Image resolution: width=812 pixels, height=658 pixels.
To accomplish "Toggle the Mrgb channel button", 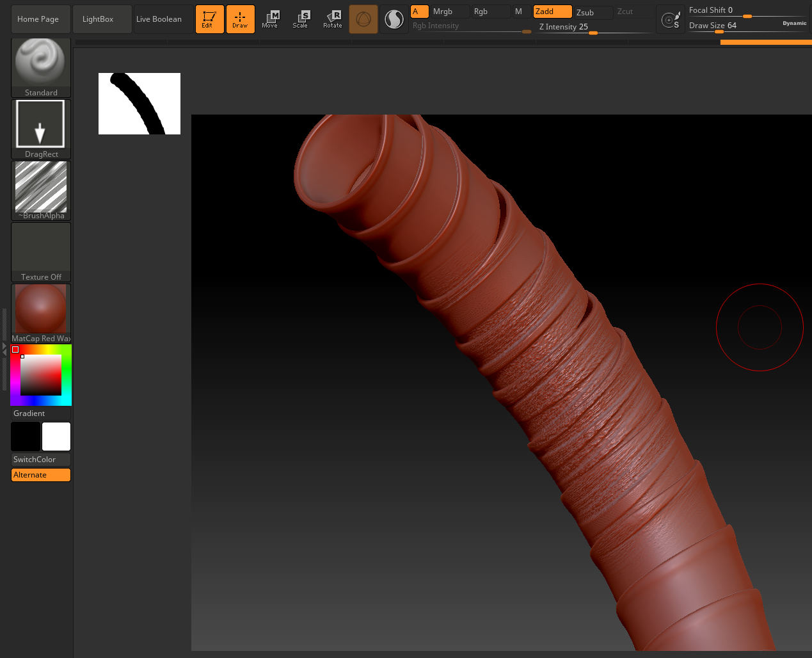I will 450,12.
